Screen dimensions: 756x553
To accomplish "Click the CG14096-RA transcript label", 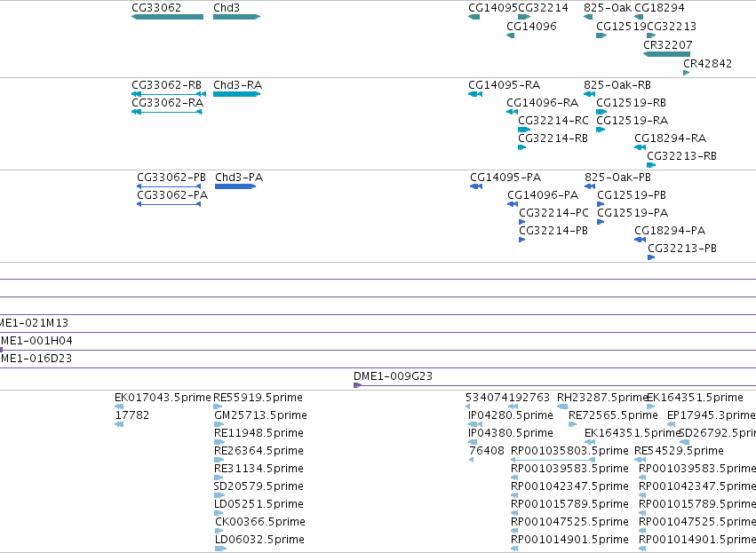I will (543, 103).
